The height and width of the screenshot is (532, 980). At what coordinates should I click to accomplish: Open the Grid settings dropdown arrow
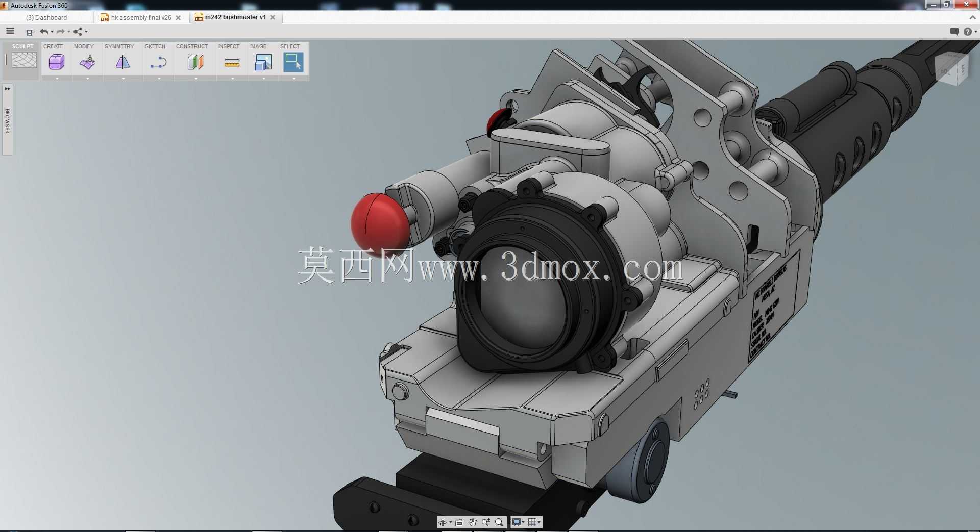click(x=539, y=522)
